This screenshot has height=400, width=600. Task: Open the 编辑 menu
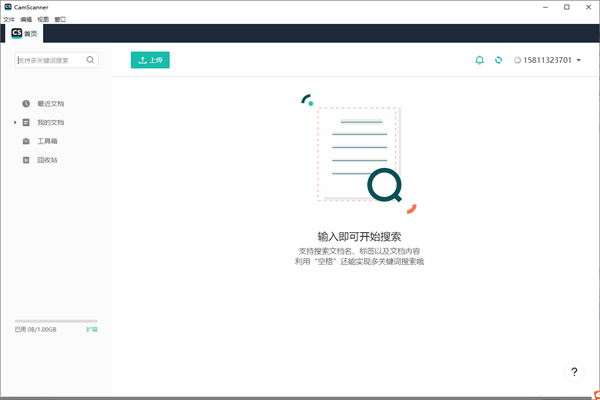pyautogui.click(x=26, y=19)
